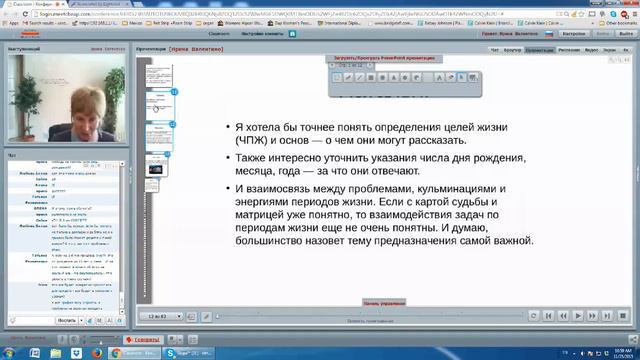The image size is (640, 360).
Task: Select the triangle shape tool
Action: (x=394, y=78)
